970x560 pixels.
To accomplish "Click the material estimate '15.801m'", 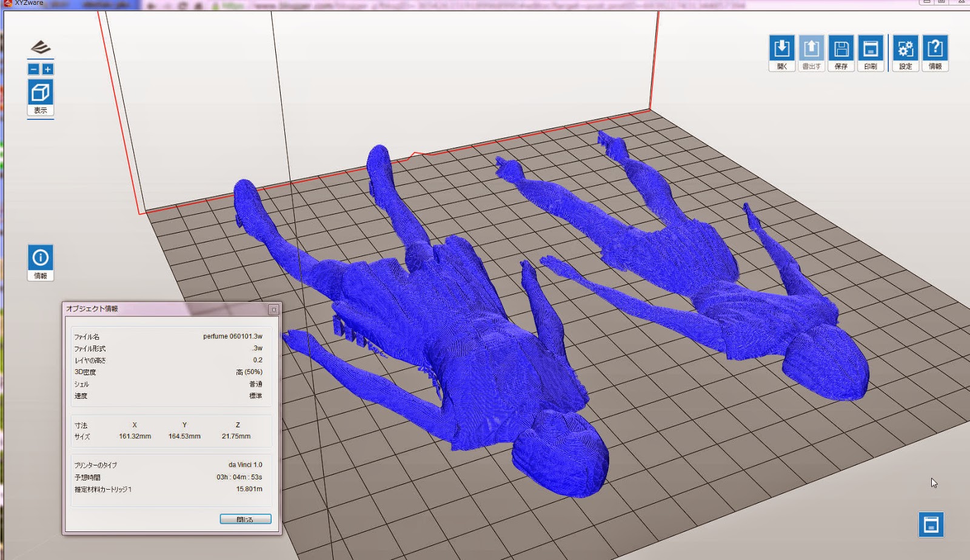I will pos(249,489).
